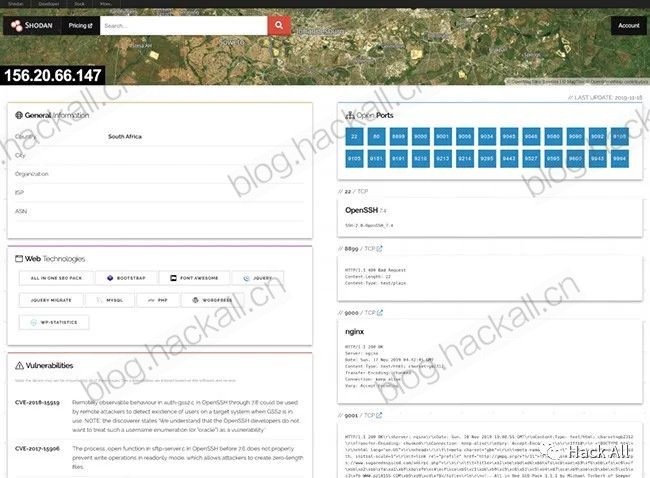Image resolution: width=650 pixels, height=478 pixels.
Task: Click the globe icon beside General Information
Action: (x=19, y=115)
